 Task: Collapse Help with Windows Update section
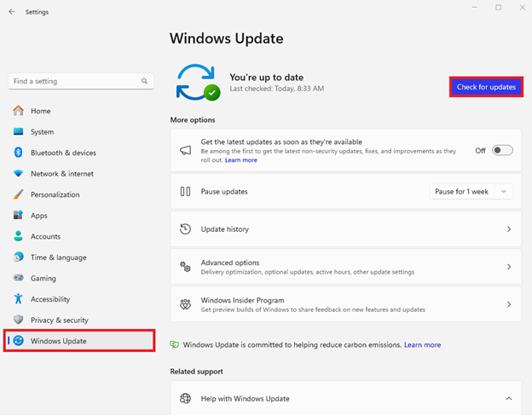[x=509, y=398]
